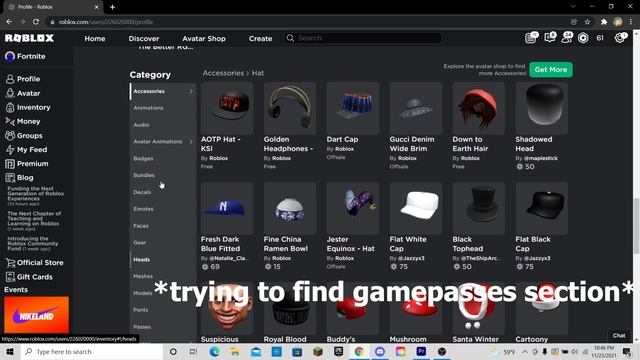
Task: Click the Roblox search field
Action: (363, 38)
